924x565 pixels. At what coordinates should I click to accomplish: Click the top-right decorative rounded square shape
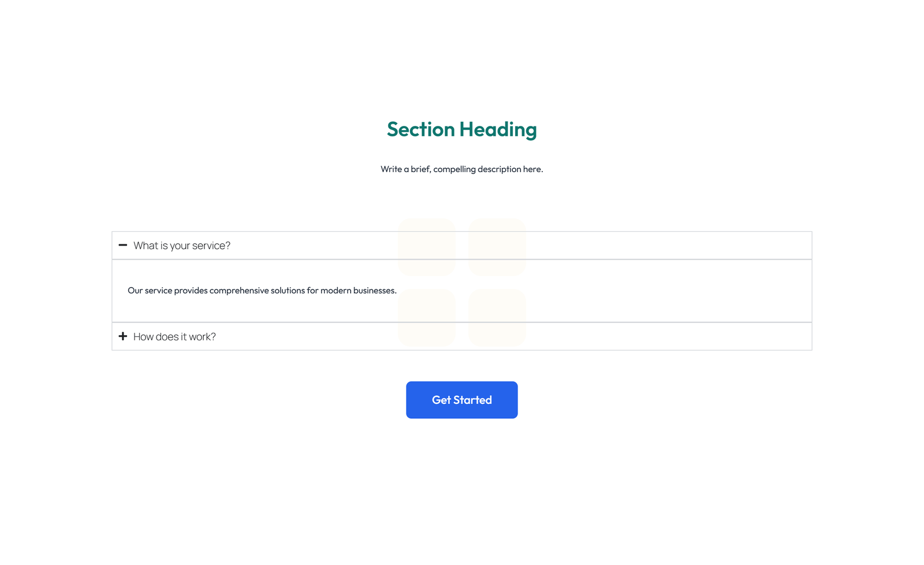point(497,247)
